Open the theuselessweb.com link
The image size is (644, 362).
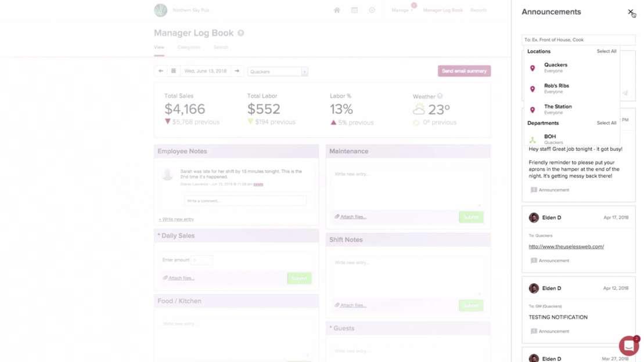(x=566, y=247)
